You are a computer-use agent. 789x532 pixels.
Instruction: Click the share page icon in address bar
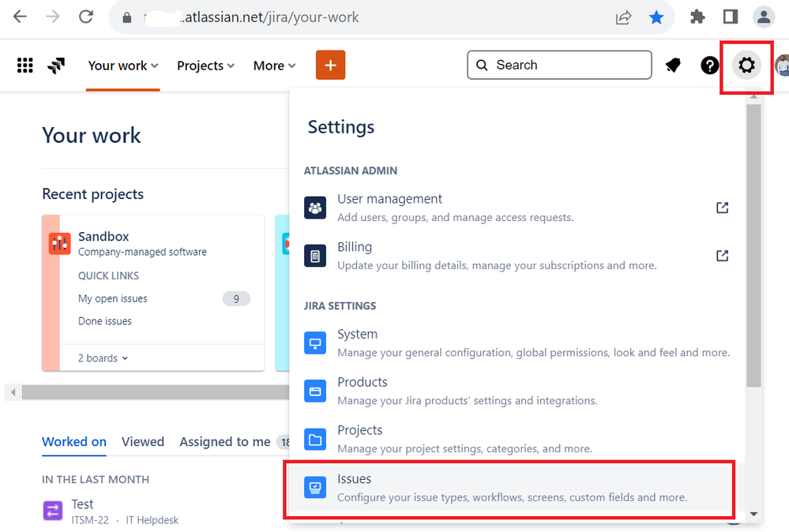click(x=623, y=17)
